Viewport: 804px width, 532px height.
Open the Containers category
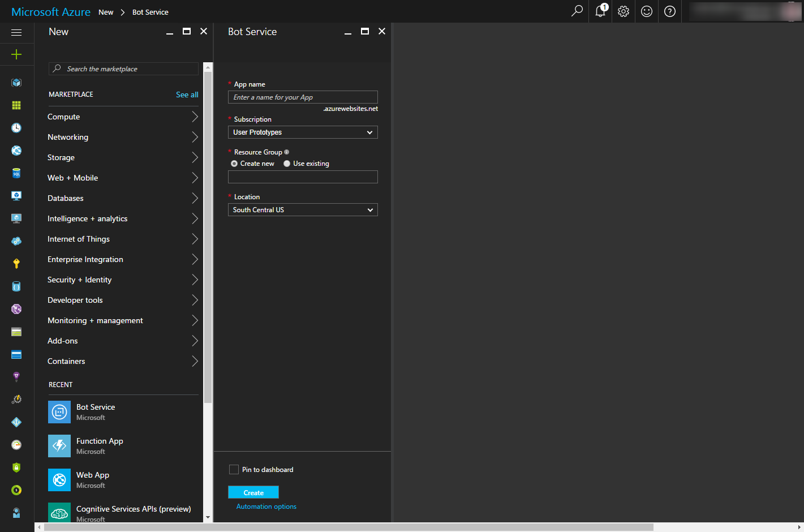click(123, 361)
